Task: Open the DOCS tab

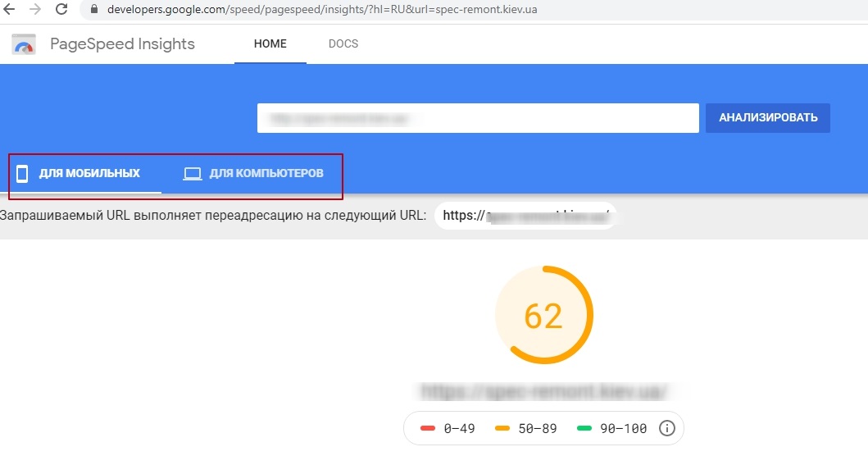Action: 343,43
